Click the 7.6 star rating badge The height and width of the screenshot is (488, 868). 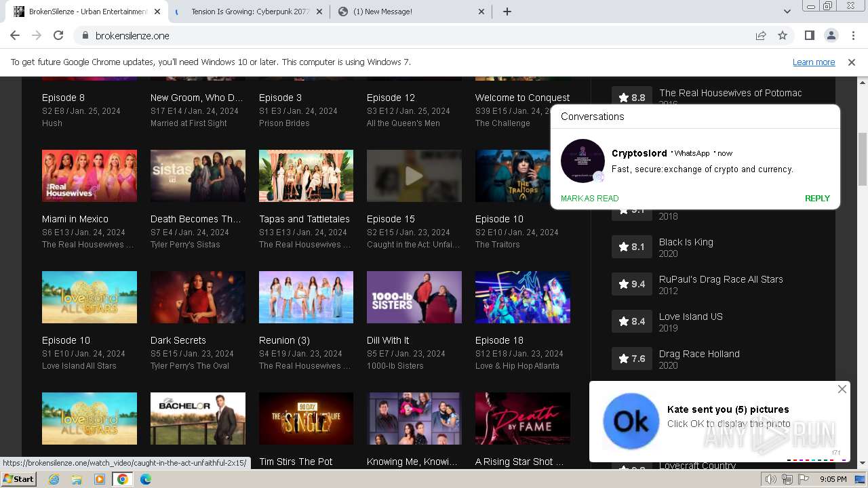click(x=631, y=359)
